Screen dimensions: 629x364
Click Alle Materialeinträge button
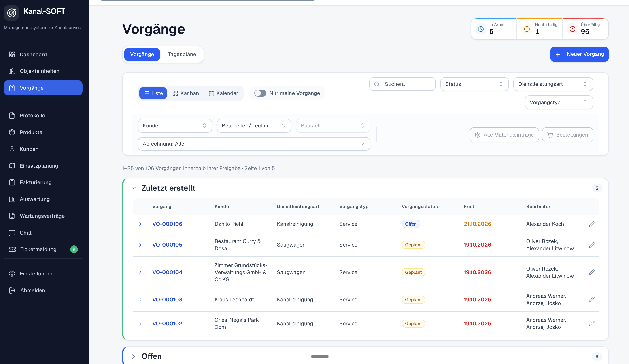[504, 135]
